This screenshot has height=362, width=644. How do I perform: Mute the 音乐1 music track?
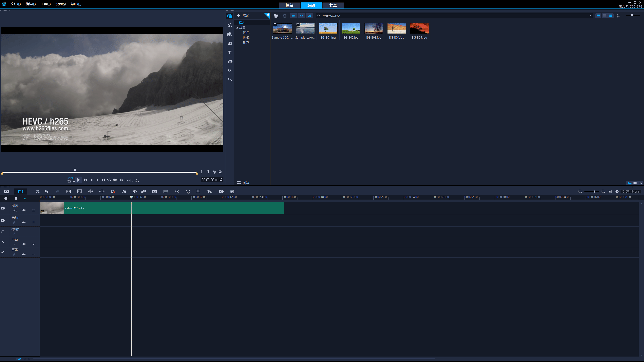[x=24, y=254]
